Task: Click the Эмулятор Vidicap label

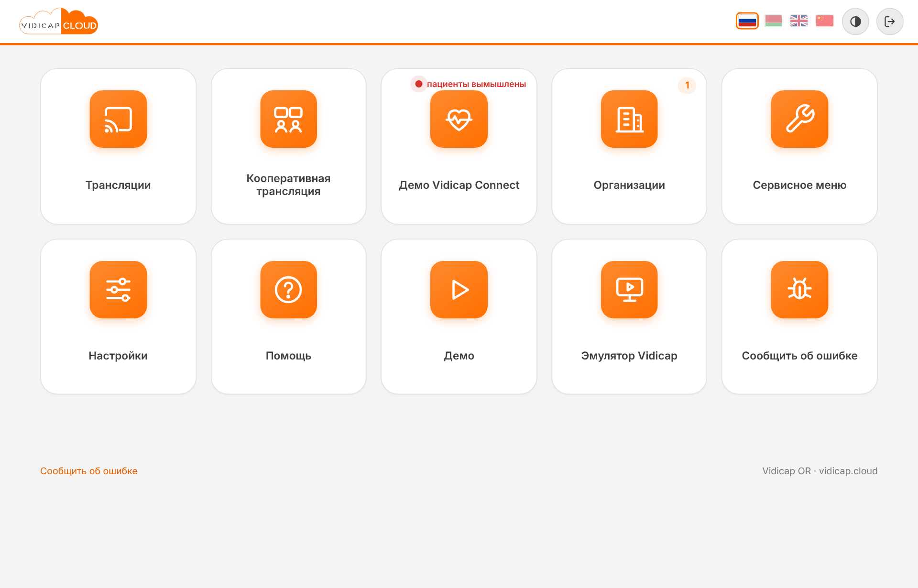Action: pyautogui.click(x=629, y=356)
